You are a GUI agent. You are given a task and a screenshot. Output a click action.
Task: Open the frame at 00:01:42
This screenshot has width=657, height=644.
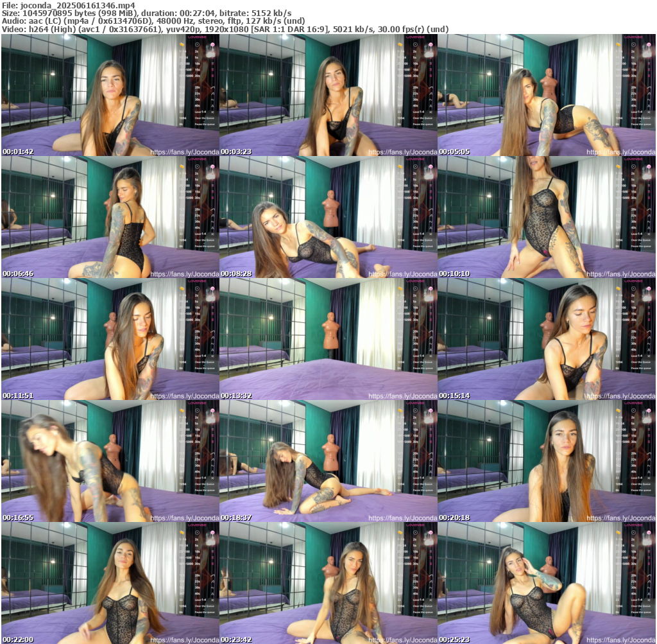[110, 95]
